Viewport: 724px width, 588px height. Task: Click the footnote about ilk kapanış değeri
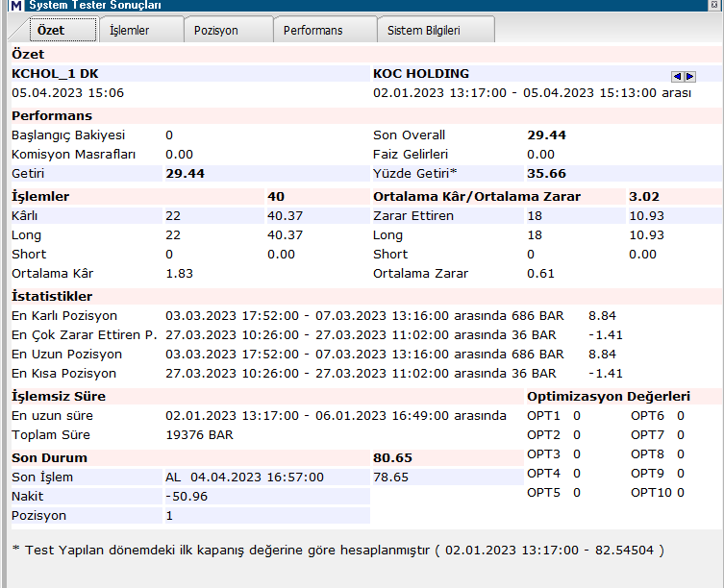click(338, 551)
